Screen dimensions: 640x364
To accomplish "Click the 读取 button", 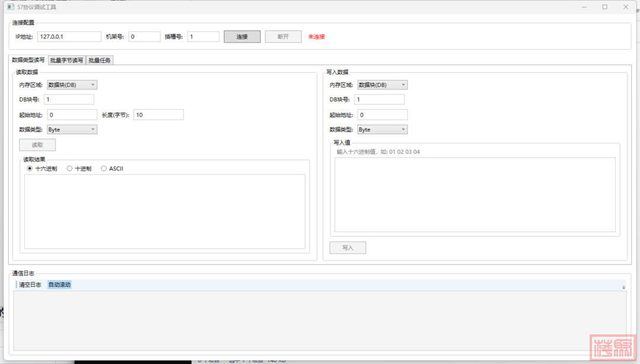I will click(37, 145).
